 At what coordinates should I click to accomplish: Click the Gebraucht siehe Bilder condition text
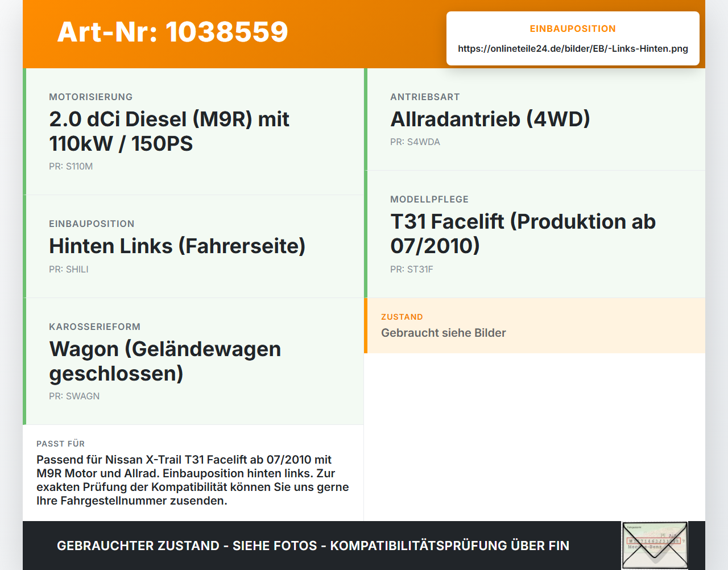click(x=444, y=333)
